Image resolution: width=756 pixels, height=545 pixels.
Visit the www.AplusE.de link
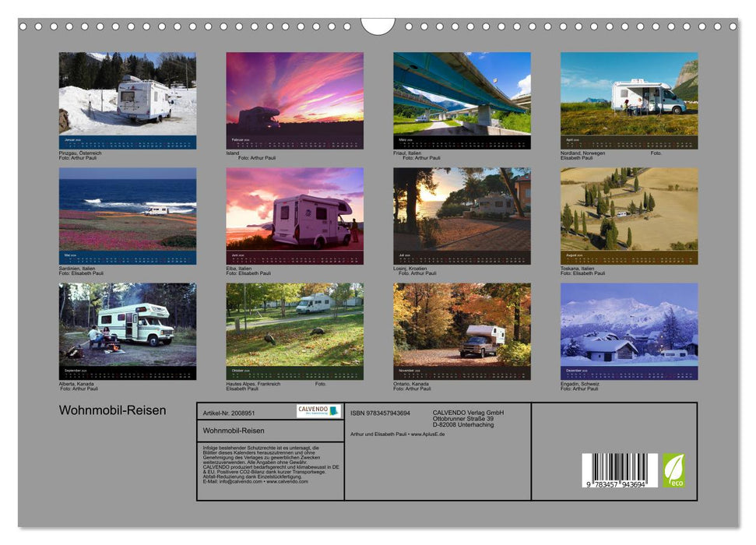(429, 434)
